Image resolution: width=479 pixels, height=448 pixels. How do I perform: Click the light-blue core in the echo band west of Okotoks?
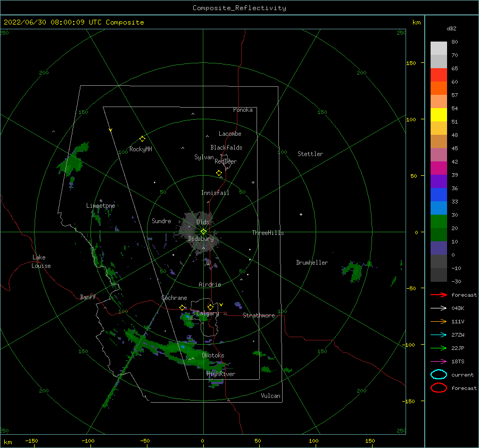[183, 347]
